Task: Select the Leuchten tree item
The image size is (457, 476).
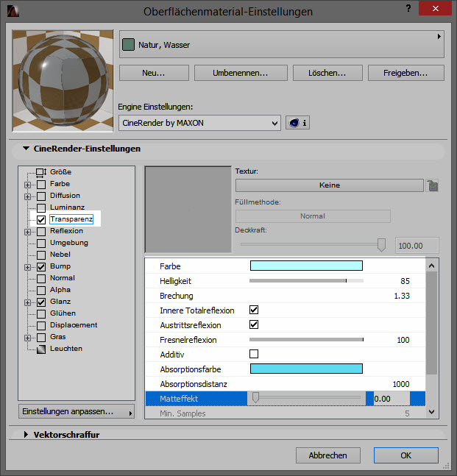Action: coord(66,349)
